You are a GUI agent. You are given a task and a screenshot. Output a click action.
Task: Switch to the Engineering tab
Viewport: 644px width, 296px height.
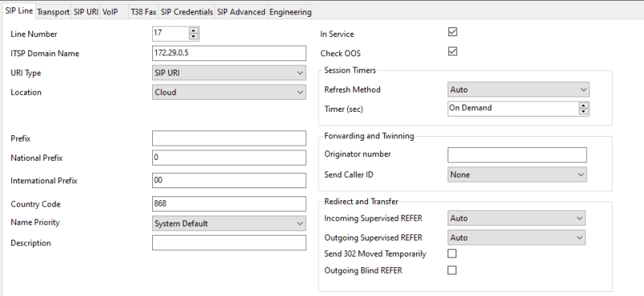point(290,12)
